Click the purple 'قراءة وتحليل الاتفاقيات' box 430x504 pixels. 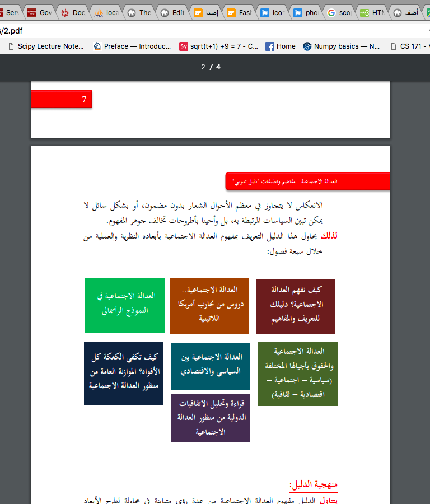(211, 418)
